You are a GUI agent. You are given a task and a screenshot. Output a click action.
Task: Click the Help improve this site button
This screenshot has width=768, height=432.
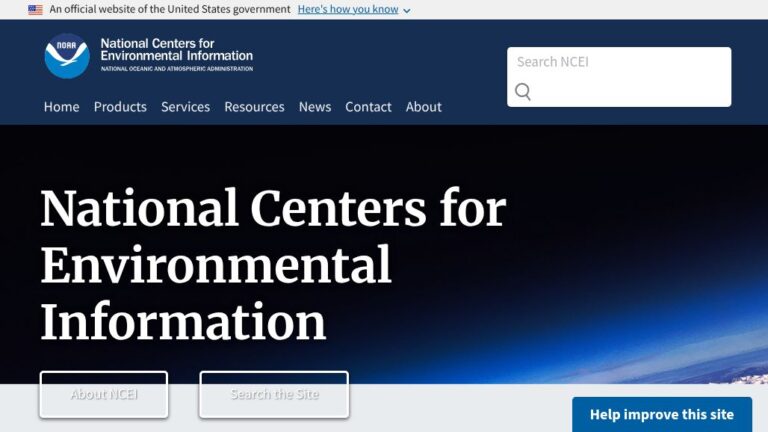point(662,414)
